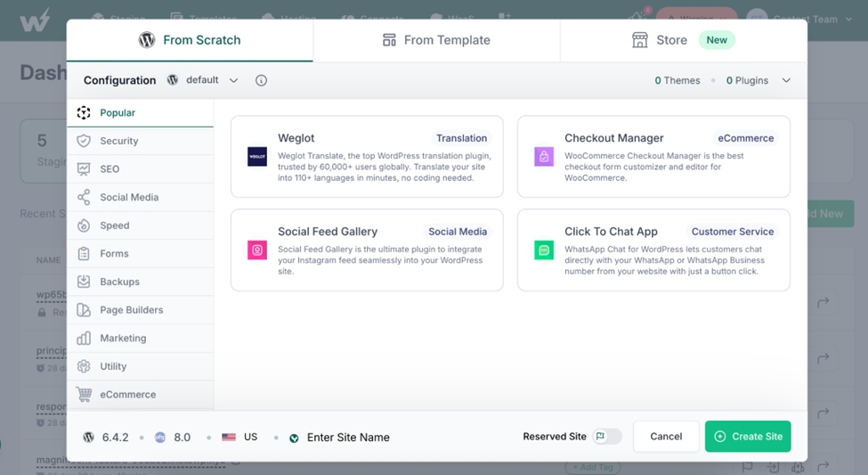Click the 0 Plugins counter

pyautogui.click(x=747, y=80)
